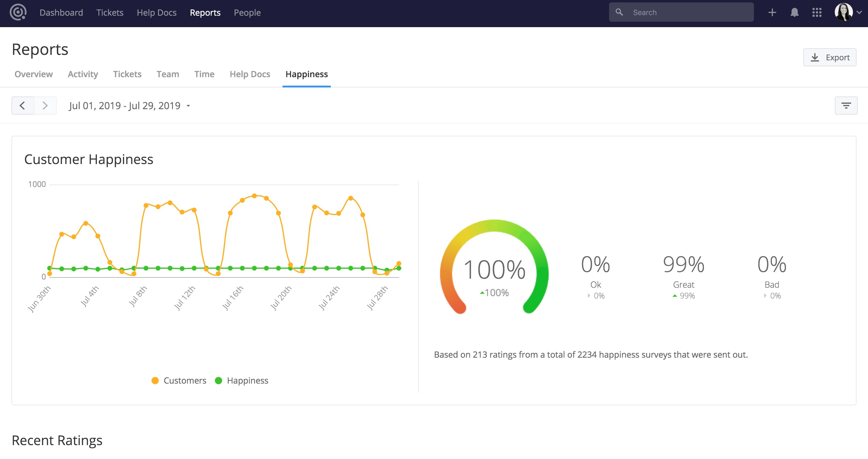868x459 pixels.
Task: Click the search magnifier icon
Action: (x=619, y=12)
